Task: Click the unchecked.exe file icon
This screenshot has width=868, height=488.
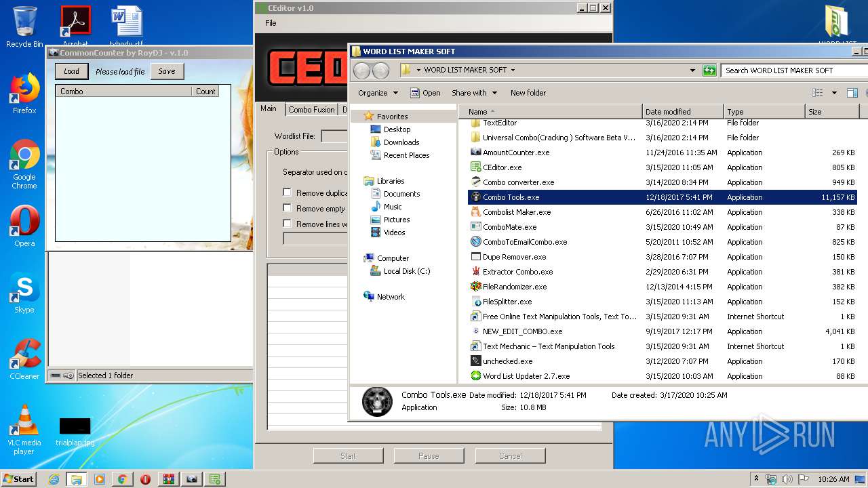Action: click(x=476, y=361)
